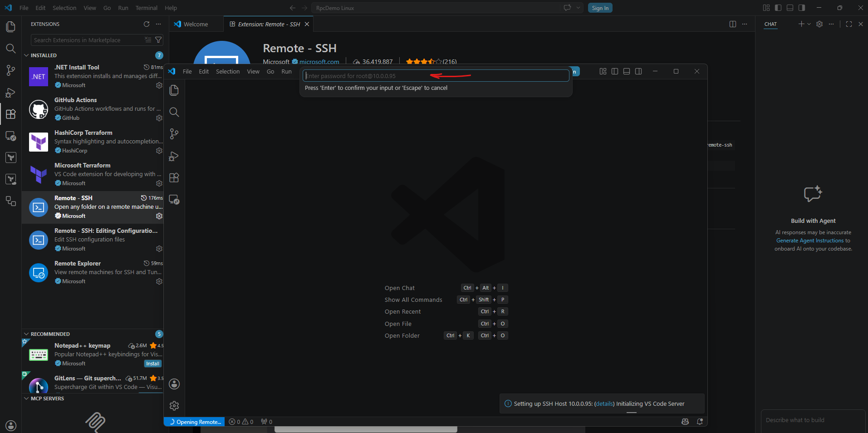This screenshot has width=868, height=433.
Task: Maximize the Chat panel
Action: coord(849,24)
